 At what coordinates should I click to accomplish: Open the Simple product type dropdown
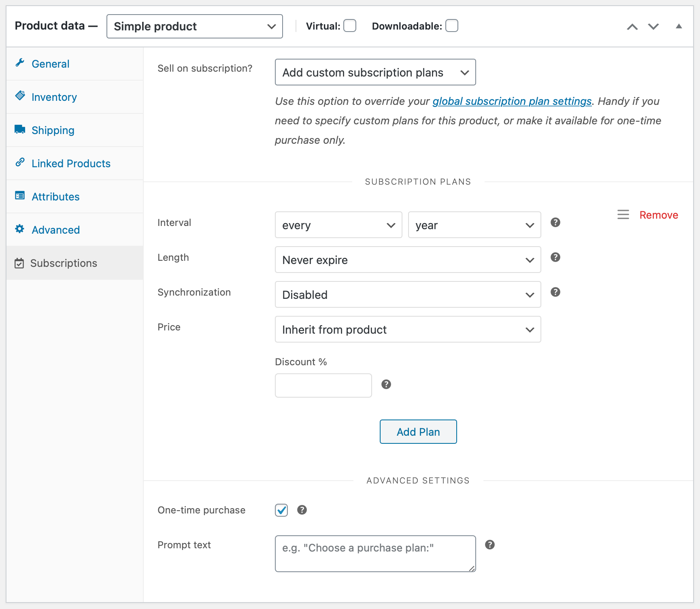click(x=194, y=26)
